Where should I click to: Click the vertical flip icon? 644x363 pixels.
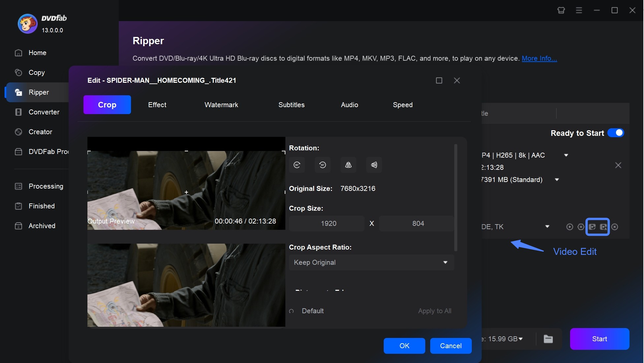(x=374, y=165)
